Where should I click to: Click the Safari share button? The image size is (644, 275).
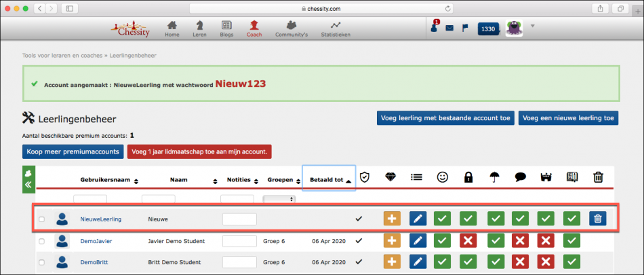click(x=600, y=8)
